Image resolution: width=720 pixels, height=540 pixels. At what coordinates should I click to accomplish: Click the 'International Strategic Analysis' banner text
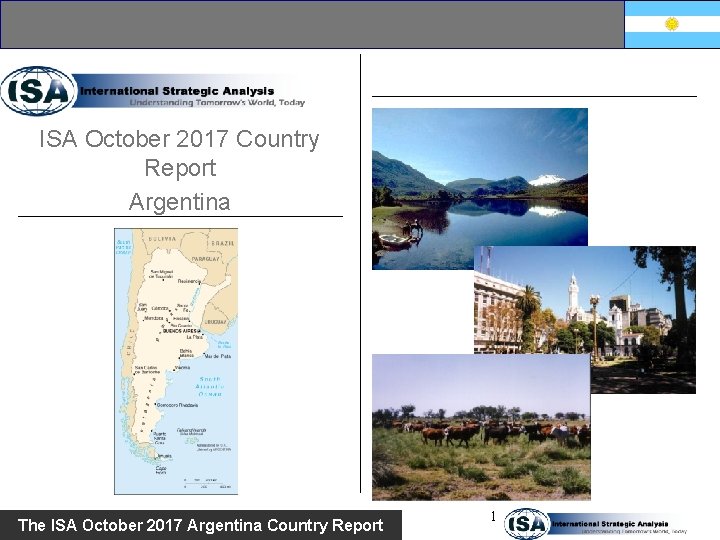(x=177, y=91)
